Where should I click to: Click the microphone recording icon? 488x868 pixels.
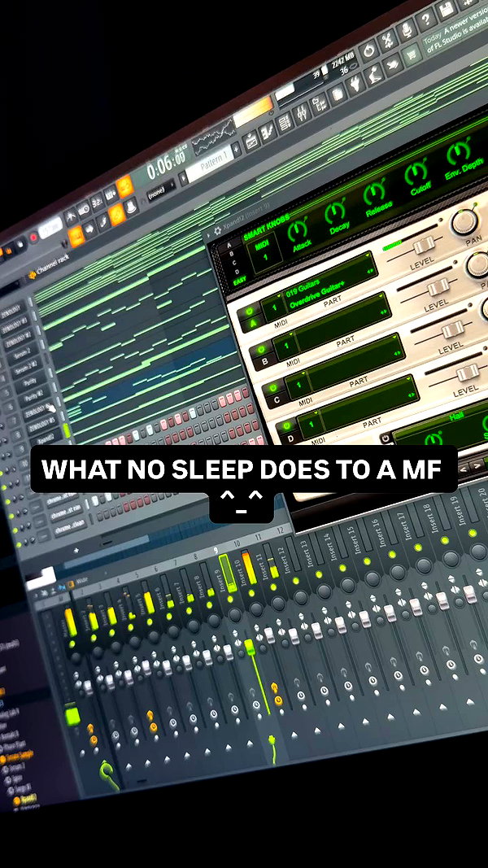(406, 28)
